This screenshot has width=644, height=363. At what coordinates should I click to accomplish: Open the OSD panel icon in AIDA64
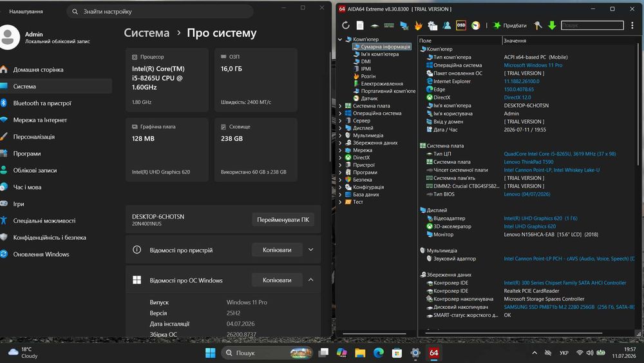point(461,26)
